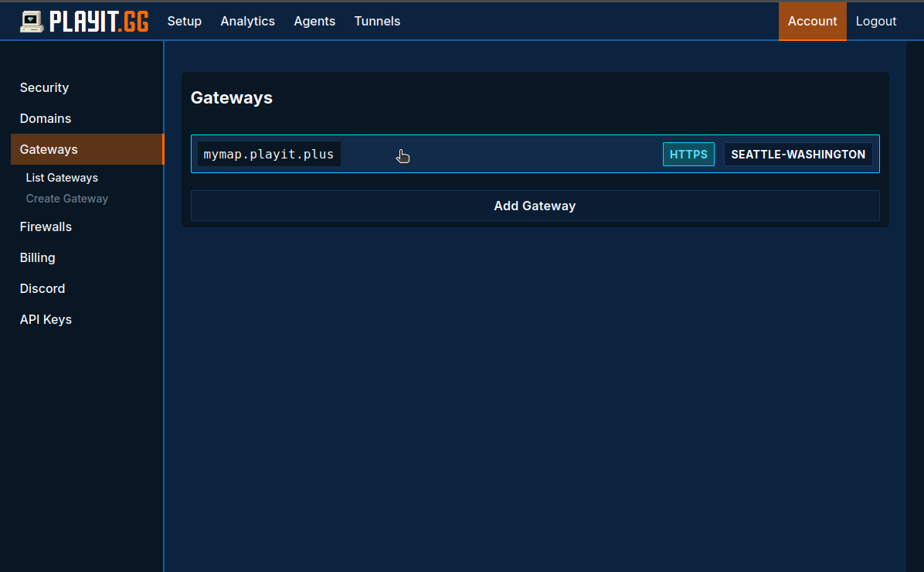Image resolution: width=924 pixels, height=572 pixels.
Task: Open the API Keys section
Action: coord(46,319)
